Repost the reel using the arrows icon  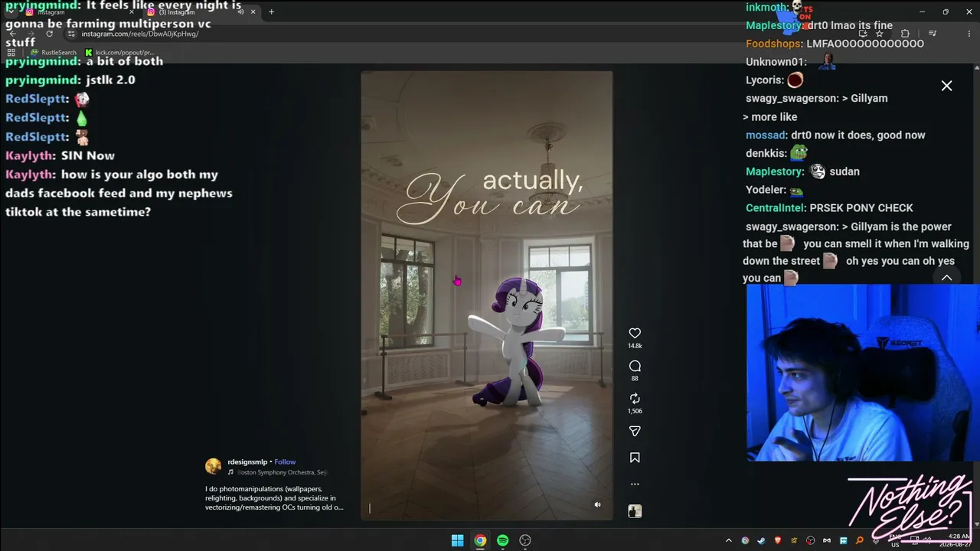[635, 399]
